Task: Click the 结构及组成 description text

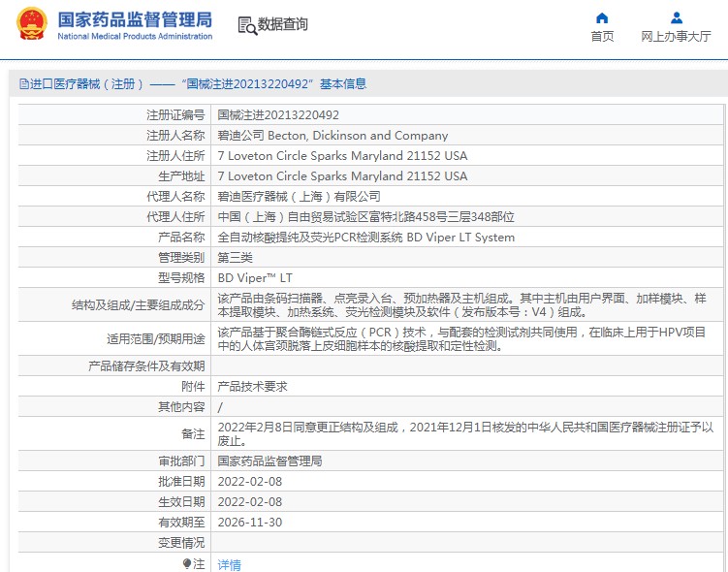Action: [x=462, y=305]
